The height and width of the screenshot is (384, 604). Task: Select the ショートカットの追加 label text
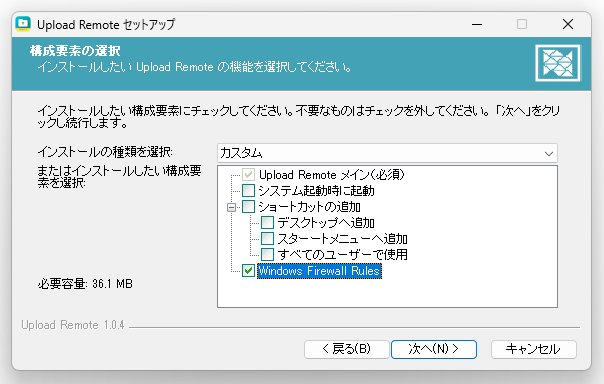pyautogui.click(x=310, y=207)
